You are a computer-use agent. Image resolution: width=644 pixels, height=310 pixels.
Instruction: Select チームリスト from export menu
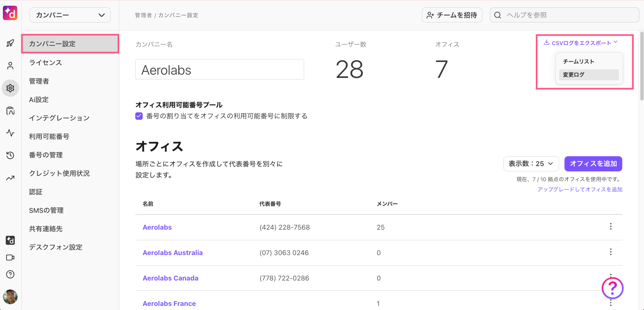click(589, 62)
